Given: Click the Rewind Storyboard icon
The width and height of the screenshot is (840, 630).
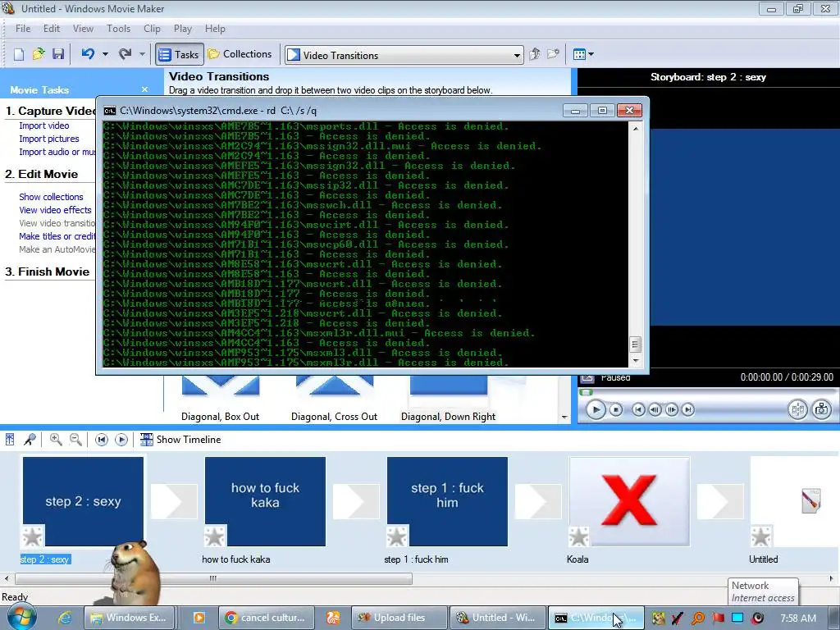Looking at the screenshot, I should click(101, 440).
